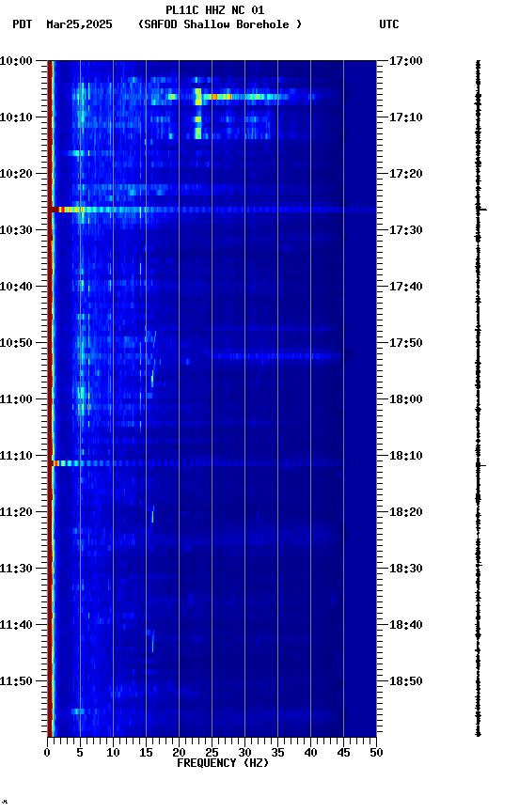This screenshot has width=519, height=812.
Task: Click the 11:20 PDT time label
Action: pos(16,512)
